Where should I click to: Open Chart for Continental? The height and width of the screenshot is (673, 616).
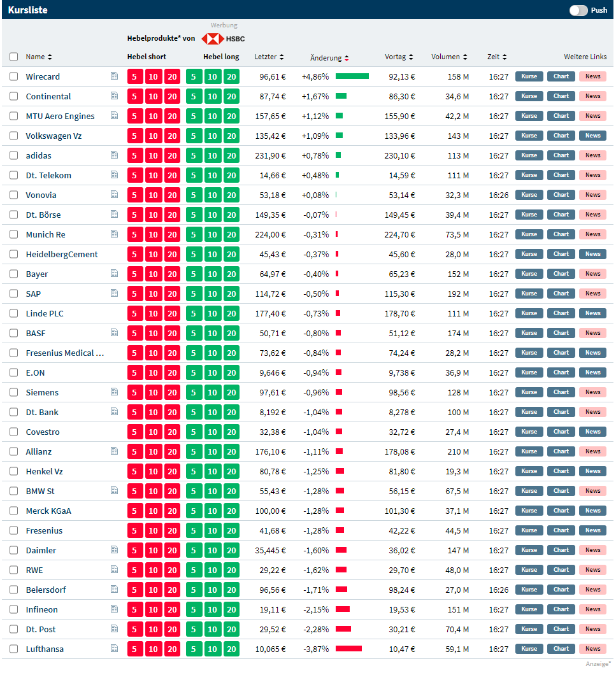[561, 96]
